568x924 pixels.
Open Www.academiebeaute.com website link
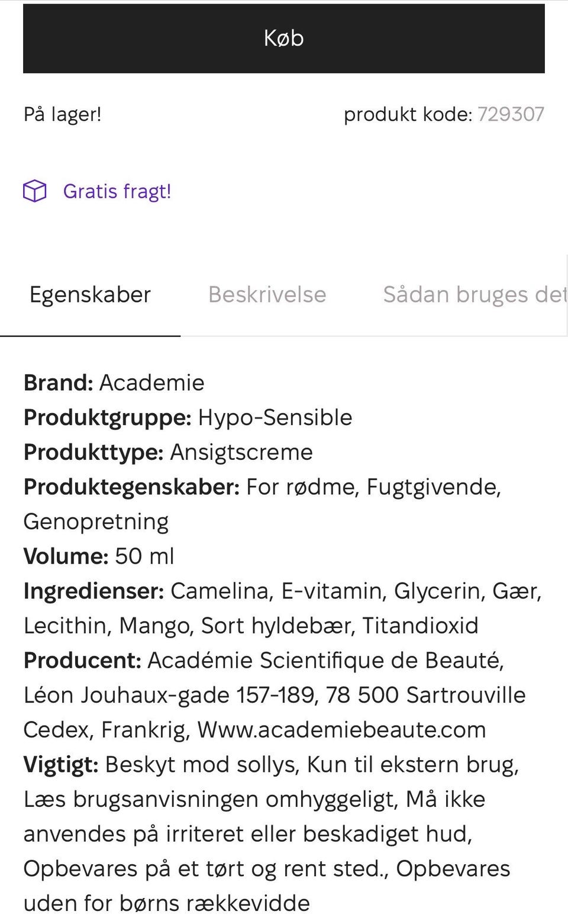342,729
